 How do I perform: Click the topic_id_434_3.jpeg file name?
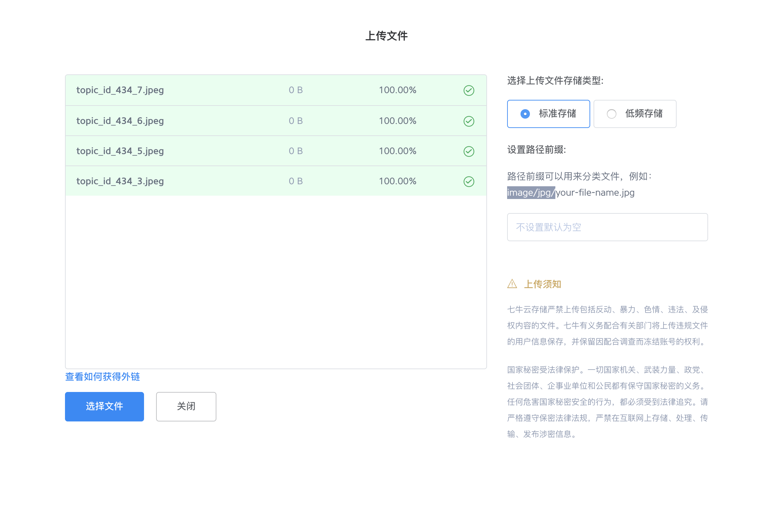[x=120, y=181]
